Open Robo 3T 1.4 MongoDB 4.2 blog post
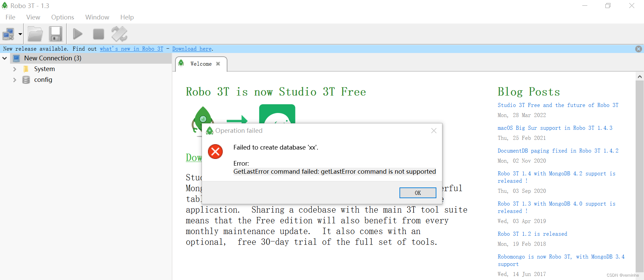Image resolution: width=644 pixels, height=280 pixels. 556,177
